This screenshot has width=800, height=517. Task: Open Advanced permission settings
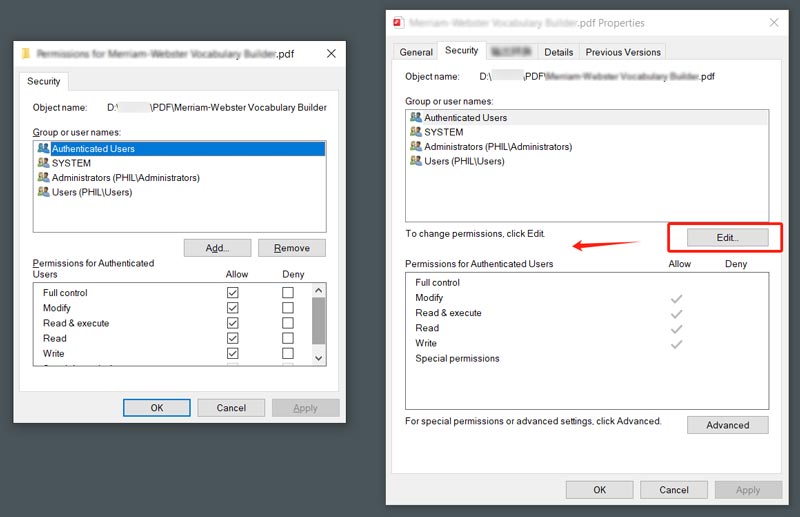pyautogui.click(x=728, y=425)
